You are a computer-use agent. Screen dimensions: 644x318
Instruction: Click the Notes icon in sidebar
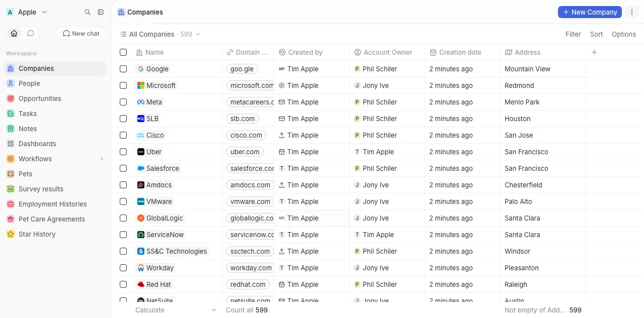[11, 129]
